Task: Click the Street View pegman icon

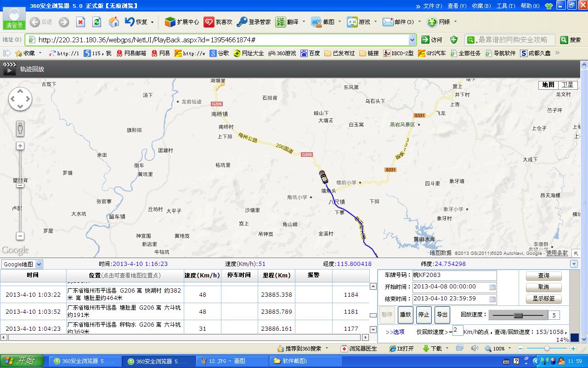Action: pyautogui.click(x=20, y=129)
